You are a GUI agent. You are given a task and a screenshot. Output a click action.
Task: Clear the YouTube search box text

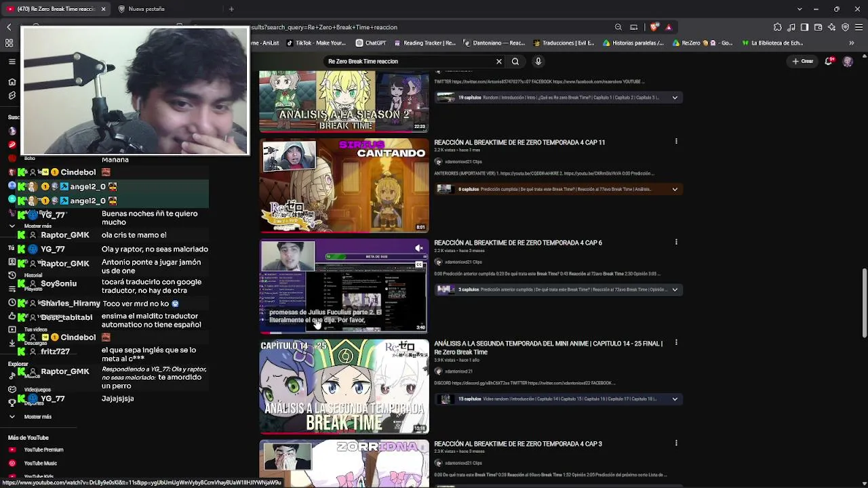[x=499, y=62]
